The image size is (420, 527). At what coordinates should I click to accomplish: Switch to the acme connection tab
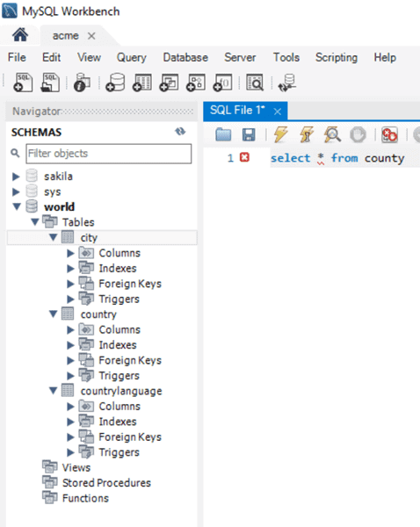pyautogui.click(x=66, y=36)
